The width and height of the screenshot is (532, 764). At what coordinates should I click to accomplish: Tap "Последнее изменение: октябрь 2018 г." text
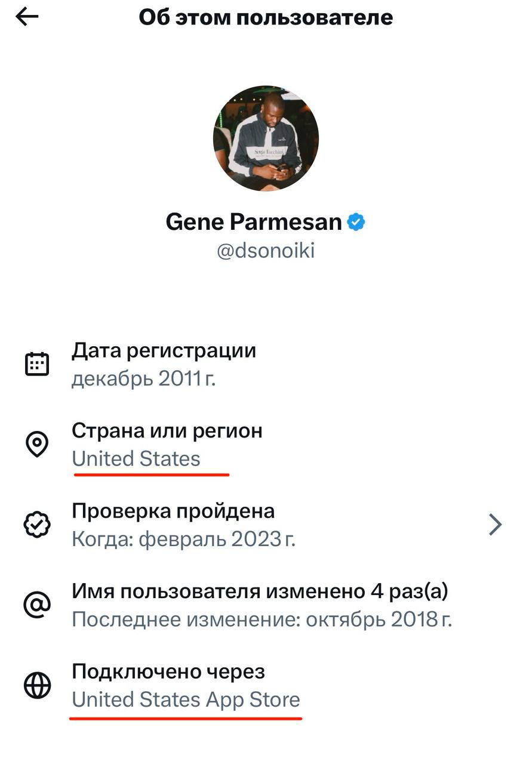(262, 620)
